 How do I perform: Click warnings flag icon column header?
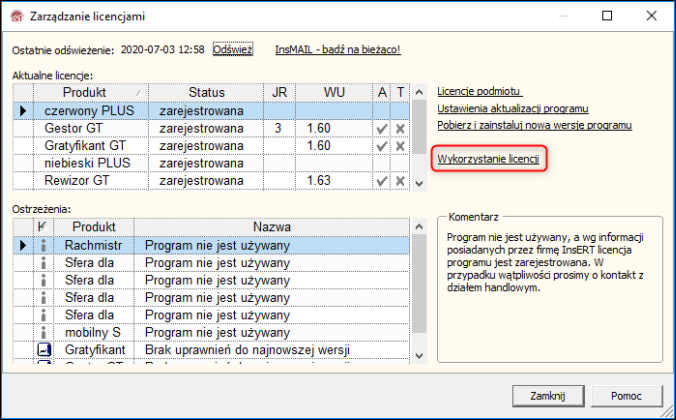tap(44, 227)
